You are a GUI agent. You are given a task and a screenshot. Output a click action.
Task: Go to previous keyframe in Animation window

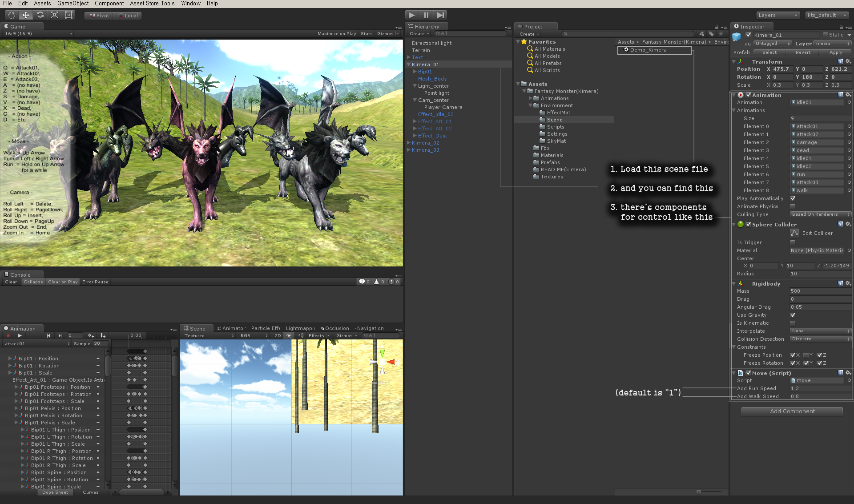(x=48, y=336)
